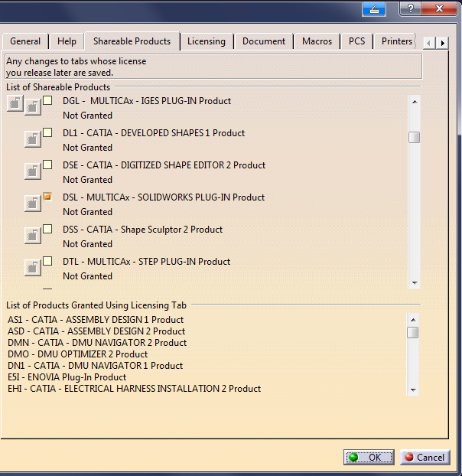Viewport: 462px width, 476px height.
Task: Enable DSE DIGITIZED SHAPE EDITOR 2 checkbox
Action: pos(47,165)
